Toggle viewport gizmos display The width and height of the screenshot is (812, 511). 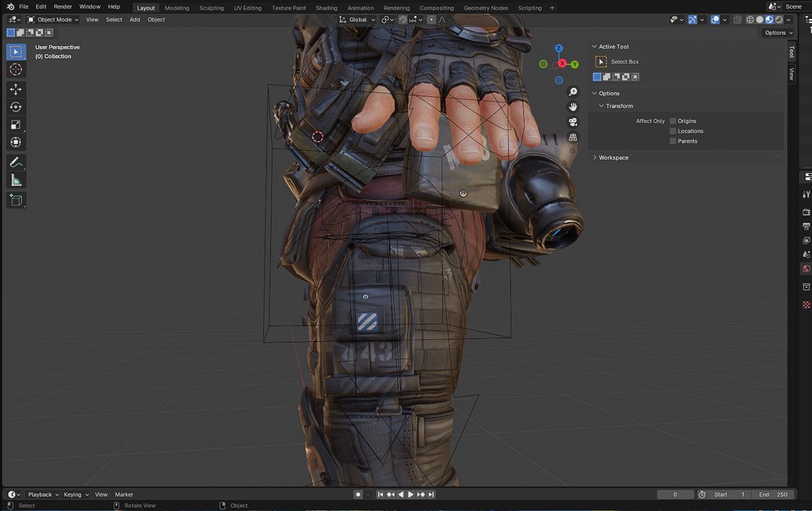(693, 20)
